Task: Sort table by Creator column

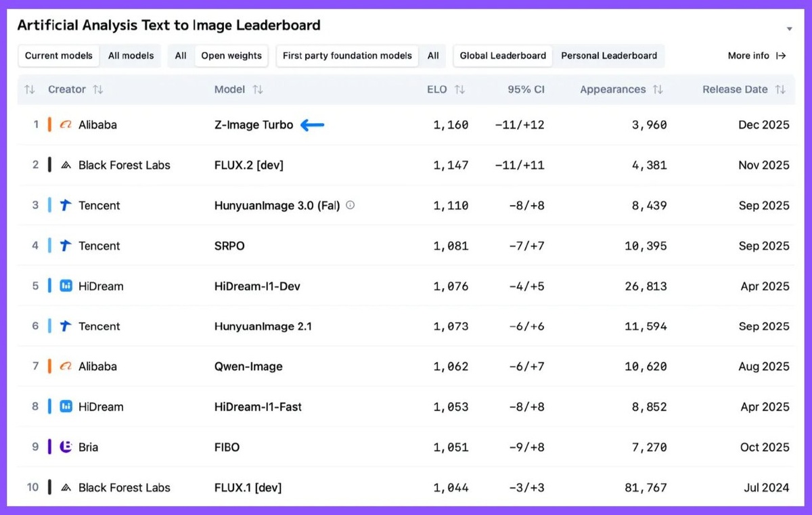Action: point(98,89)
